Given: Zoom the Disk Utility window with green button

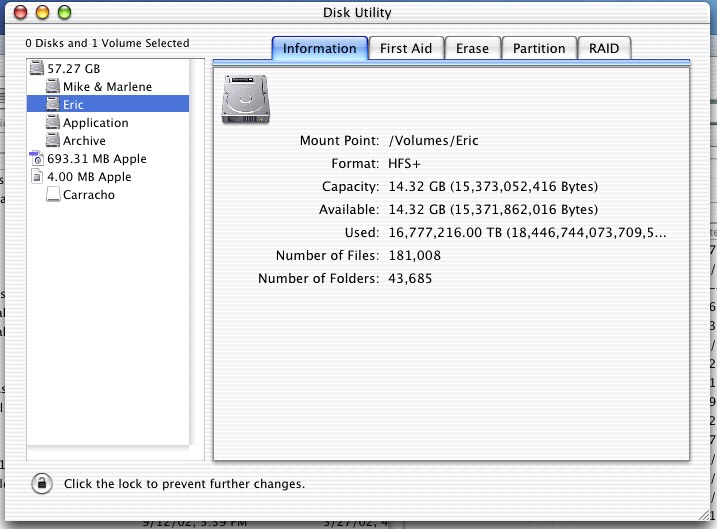Looking at the screenshot, I should click(64, 12).
